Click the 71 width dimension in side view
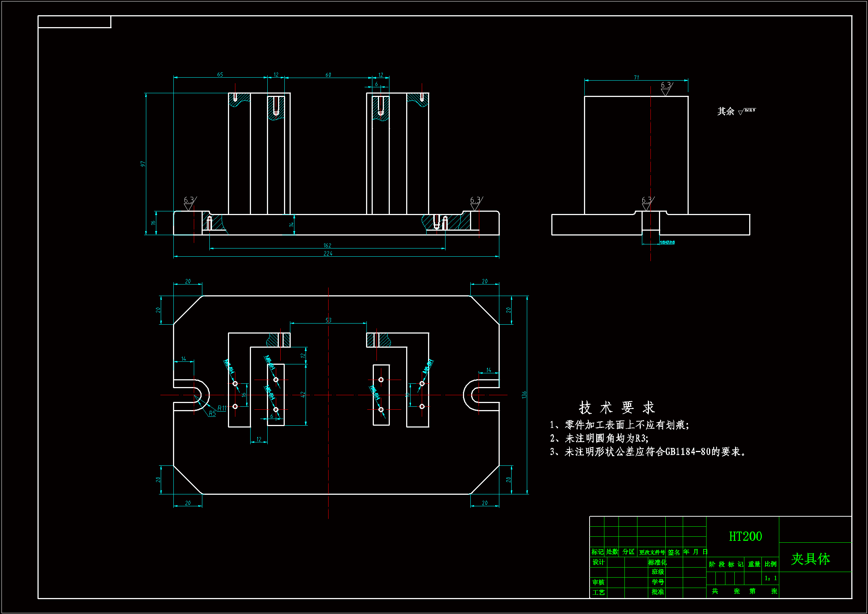The width and height of the screenshot is (868, 614). [636, 78]
